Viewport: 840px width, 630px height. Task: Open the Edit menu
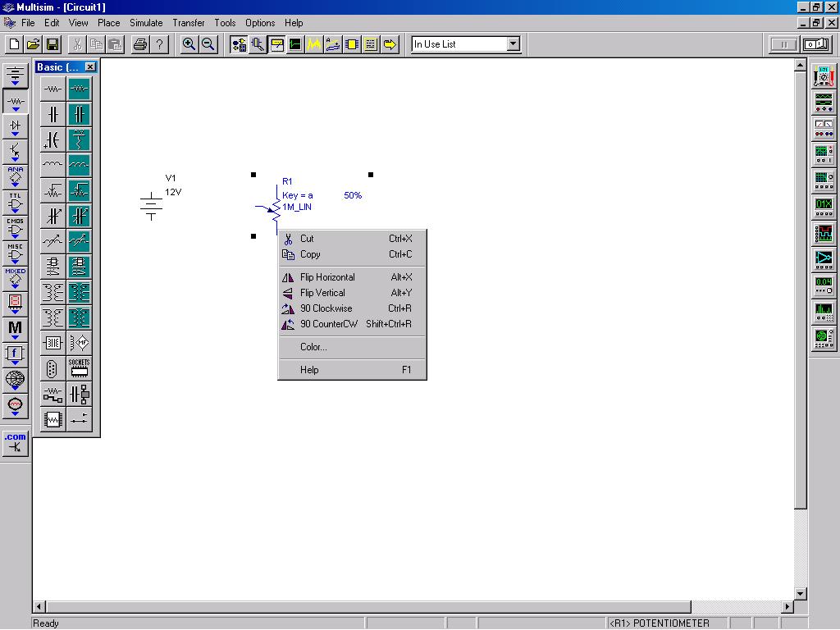coord(52,23)
